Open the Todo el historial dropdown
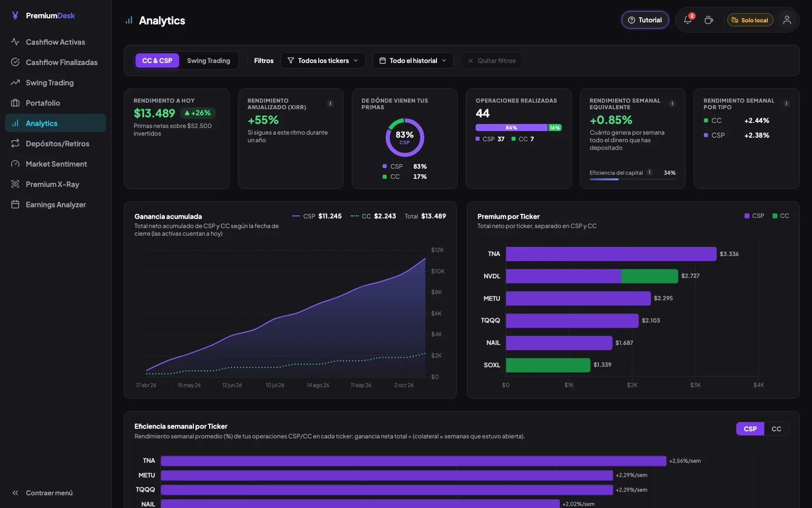This screenshot has width=812, height=508. (413, 60)
